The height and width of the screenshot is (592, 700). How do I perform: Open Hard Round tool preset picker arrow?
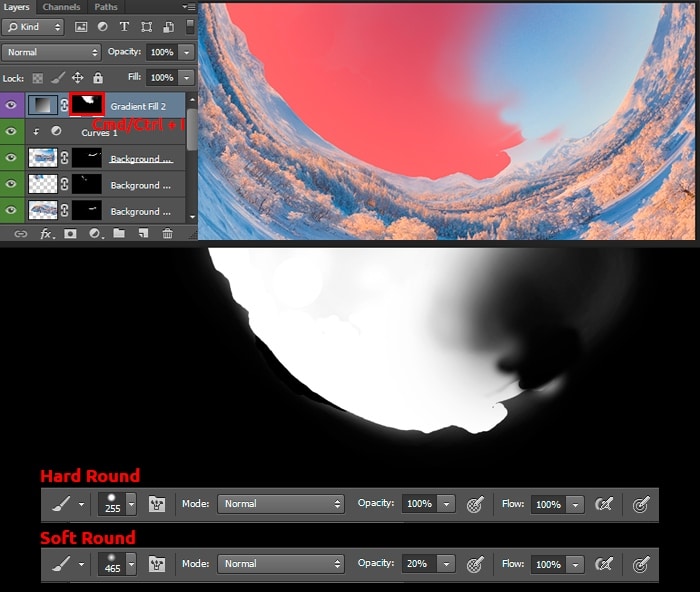coord(81,504)
